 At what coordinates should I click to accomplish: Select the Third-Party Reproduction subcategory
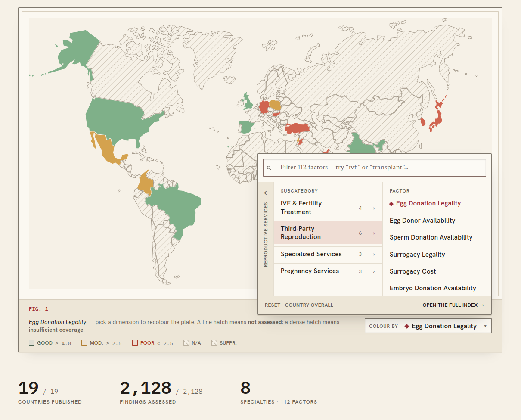click(328, 233)
